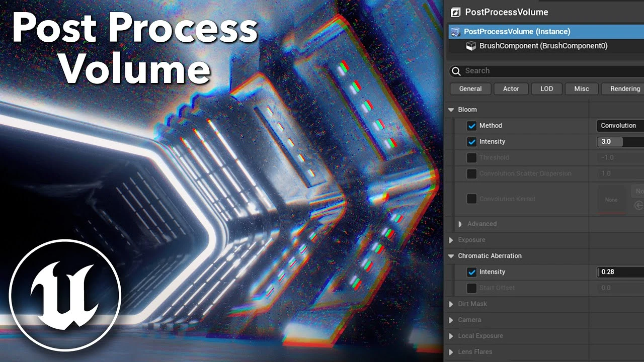This screenshot has height=362, width=644.
Task: Click Chromatic Aberration Intensity 0.28 slider
Action: click(620, 272)
